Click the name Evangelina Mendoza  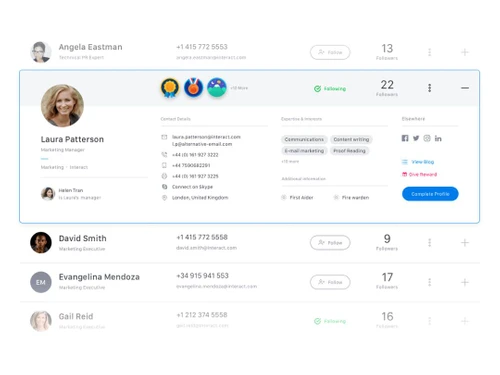99,277
